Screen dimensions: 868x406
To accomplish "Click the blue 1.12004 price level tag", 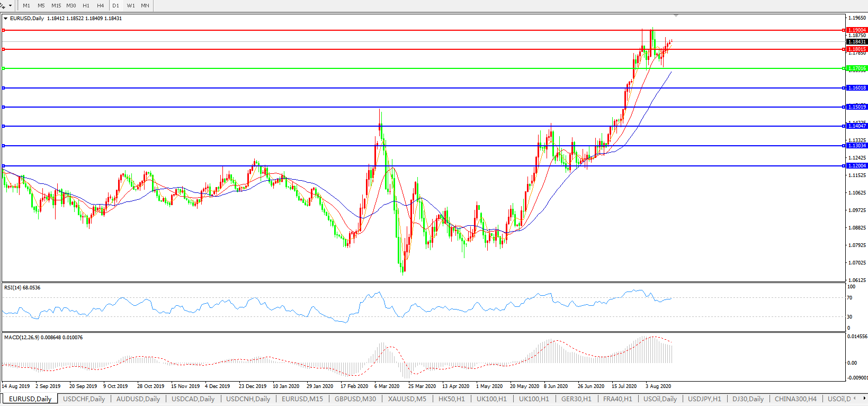I will pyautogui.click(x=857, y=166).
